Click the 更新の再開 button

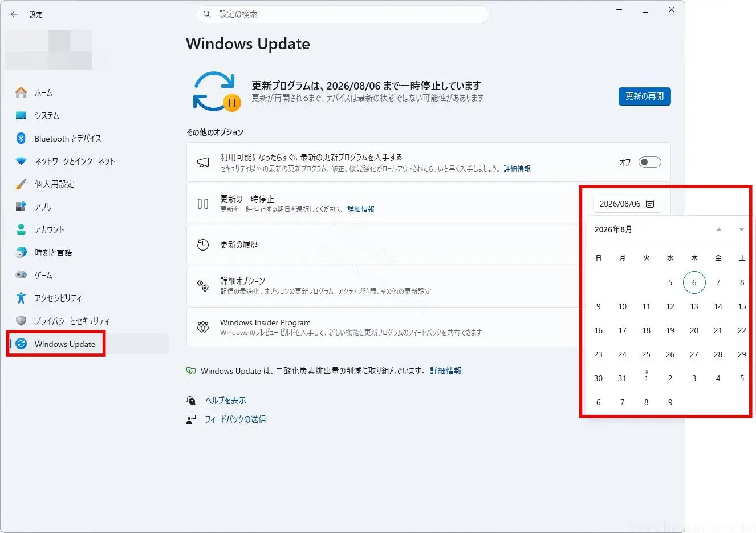point(644,96)
